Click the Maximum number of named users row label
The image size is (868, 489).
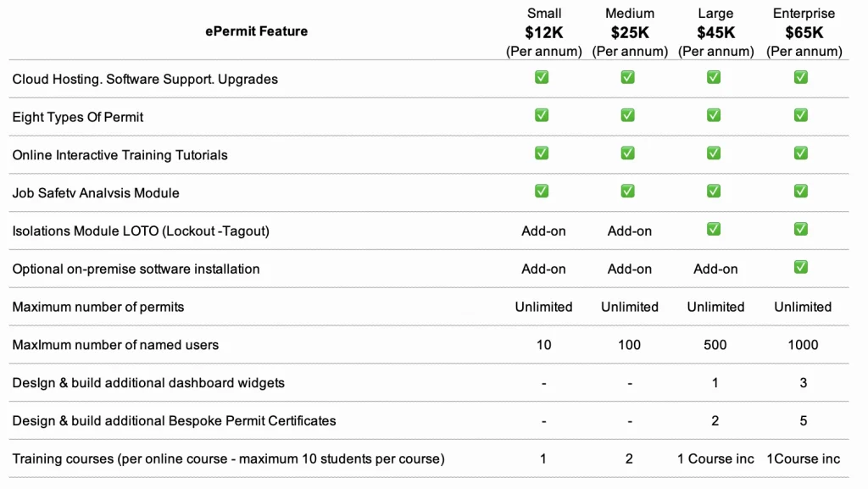point(115,345)
